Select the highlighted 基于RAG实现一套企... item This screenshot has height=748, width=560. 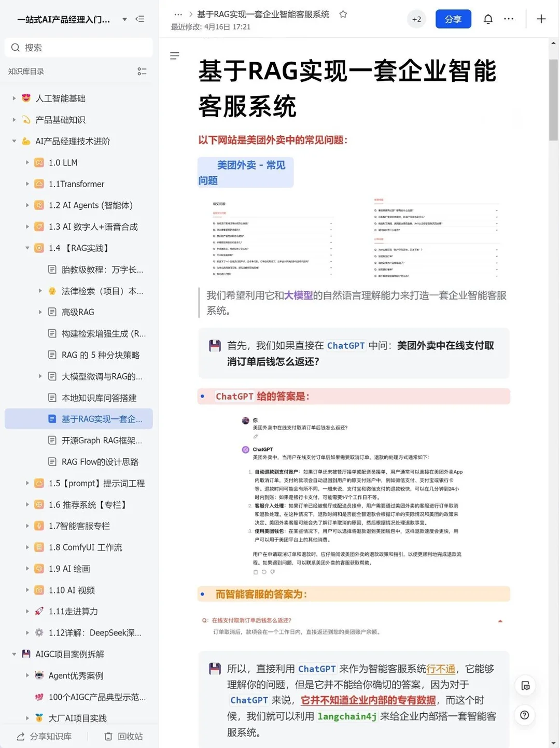79,419
